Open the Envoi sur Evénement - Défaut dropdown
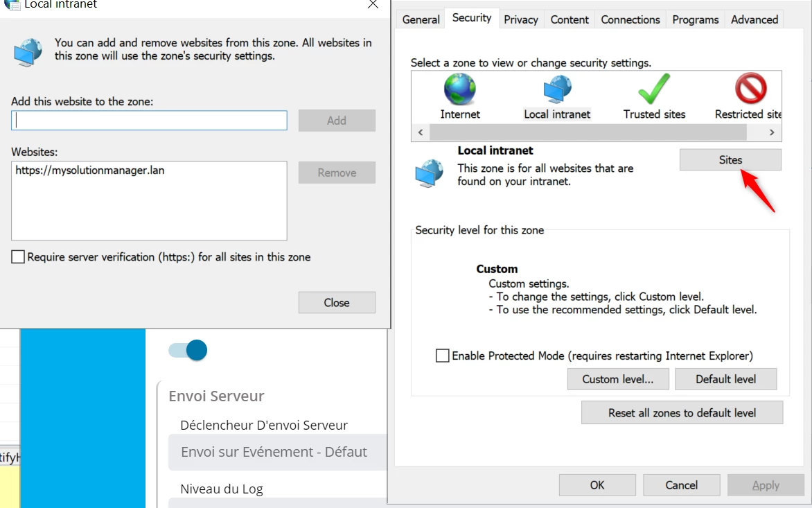The width and height of the screenshot is (812, 508). (278, 452)
